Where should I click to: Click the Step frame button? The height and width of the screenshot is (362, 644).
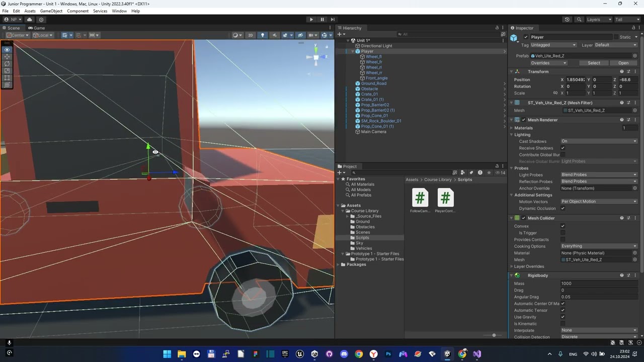[333, 20]
